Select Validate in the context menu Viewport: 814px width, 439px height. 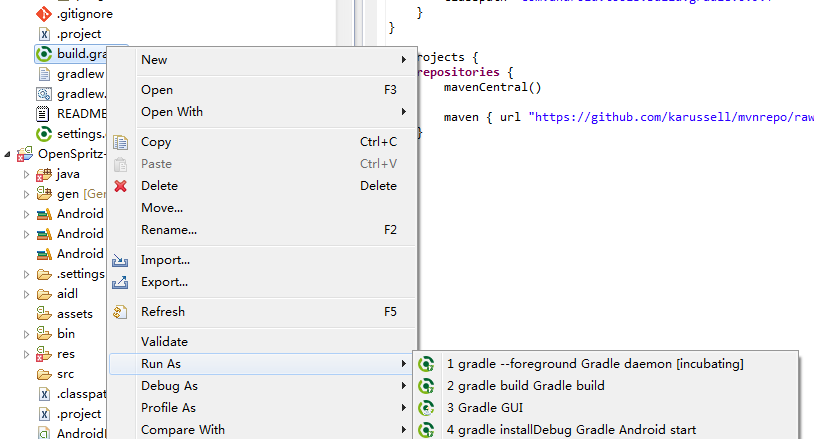pyautogui.click(x=164, y=342)
